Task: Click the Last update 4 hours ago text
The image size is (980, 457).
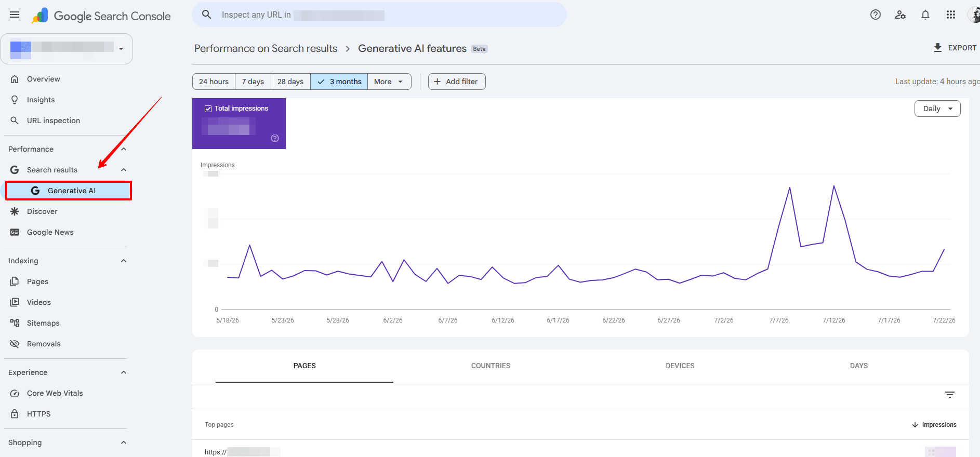Action: point(937,82)
